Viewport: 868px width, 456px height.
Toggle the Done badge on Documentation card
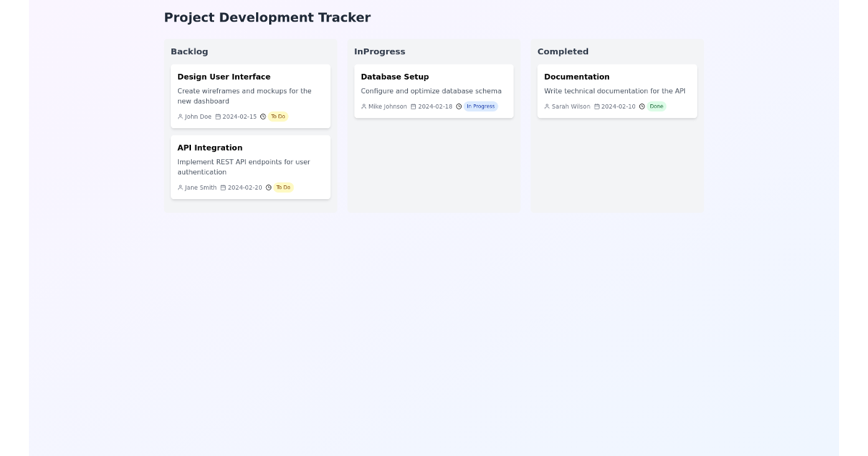[656, 106]
